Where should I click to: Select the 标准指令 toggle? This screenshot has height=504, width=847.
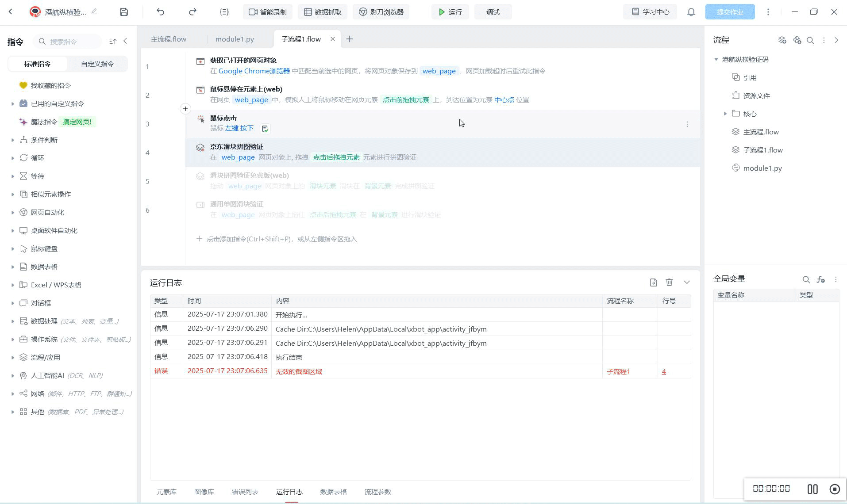[38, 64]
